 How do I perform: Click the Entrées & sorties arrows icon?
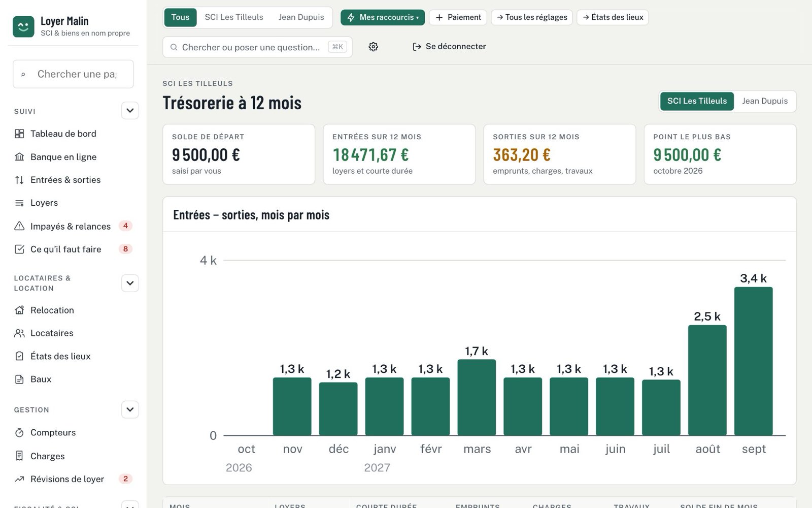[19, 180]
